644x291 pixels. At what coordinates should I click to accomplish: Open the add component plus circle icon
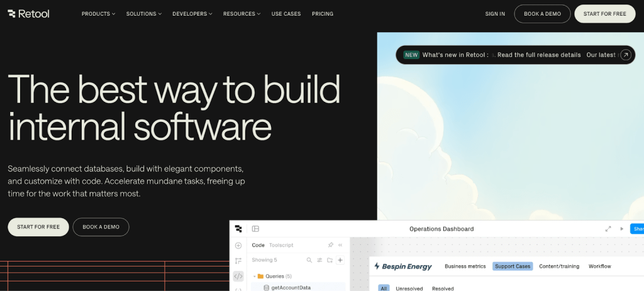pos(238,246)
